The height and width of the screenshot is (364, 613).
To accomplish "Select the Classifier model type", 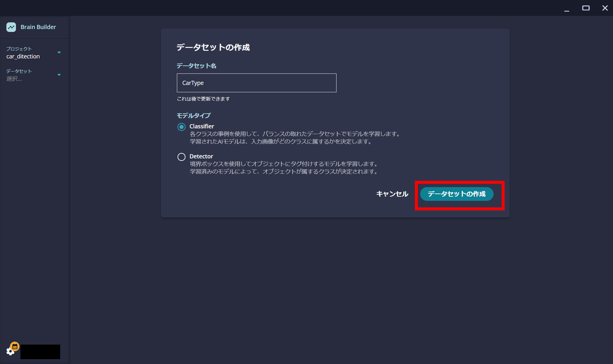I will pyautogui.click(x=181, y=127).
